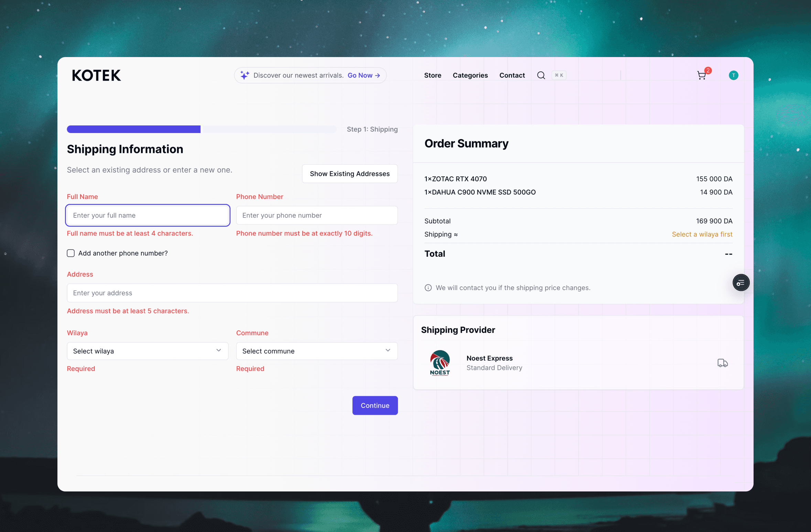The height and width of the screenshot is (532, 811).
Task: Open the Contact page
Action: tap(512, 75)
